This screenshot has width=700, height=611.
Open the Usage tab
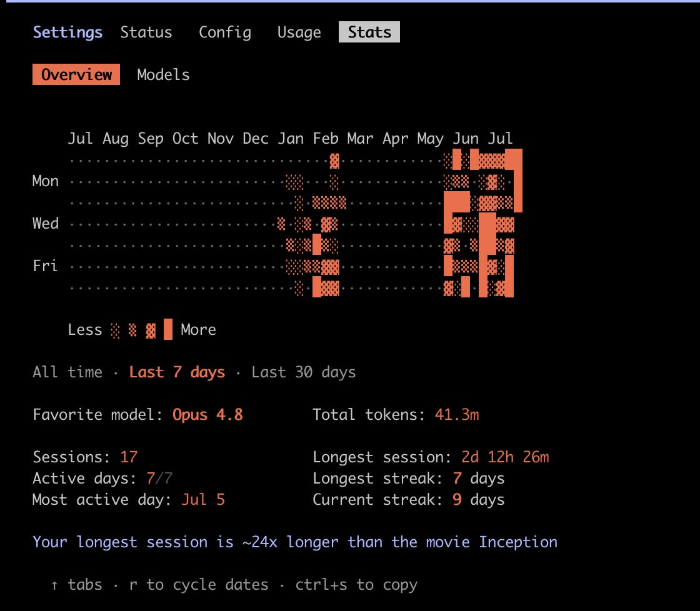299,32
